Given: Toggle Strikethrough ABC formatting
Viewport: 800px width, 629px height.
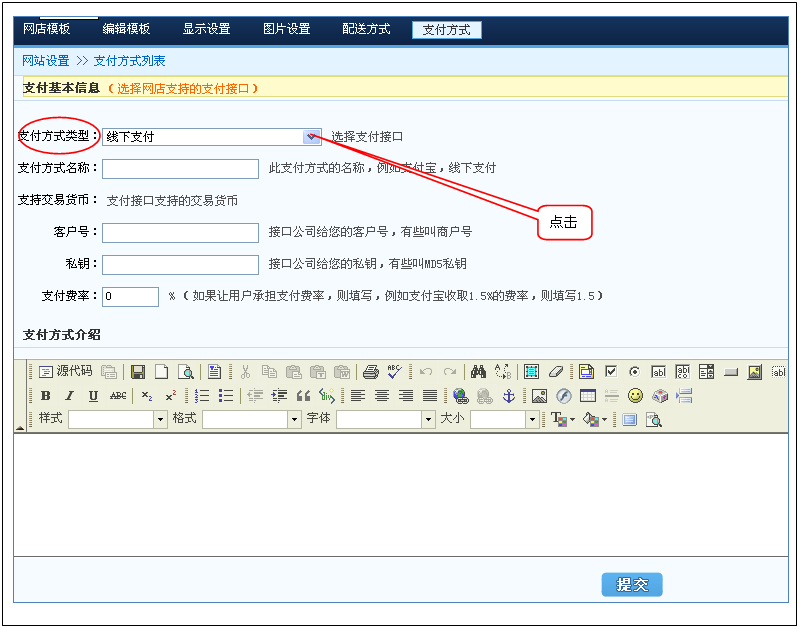Looking at the screenshot, I should tap(118, 396).
